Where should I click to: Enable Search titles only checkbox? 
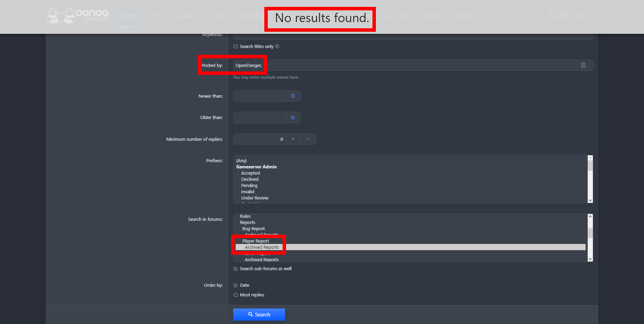[x=236, y=47]
